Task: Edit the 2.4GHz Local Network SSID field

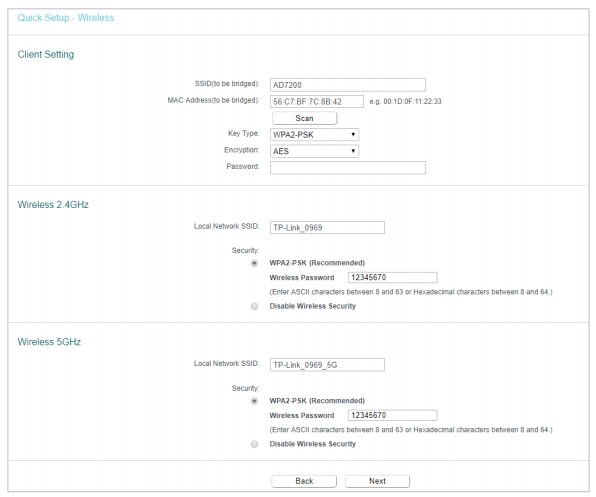Action: [327, 227]
